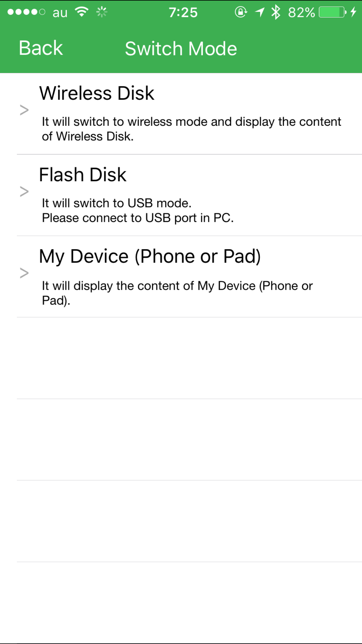Tap the Back button
362x644 pixels.
point(41,48)
